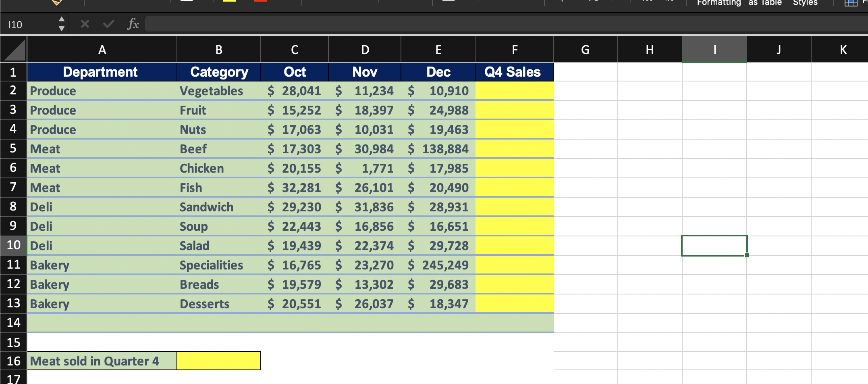Click the Nov header cell
The width and height of the screenshot is (868, 384).
365,72
